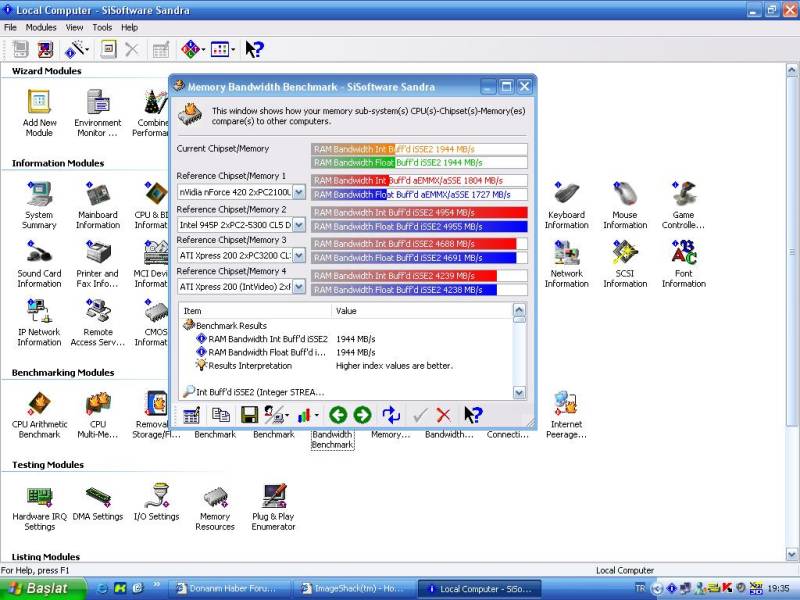Open the Environment Monitor module
The width and height of the screenshot is (800, 600).
pyautogui.click(x=97, y=113)
